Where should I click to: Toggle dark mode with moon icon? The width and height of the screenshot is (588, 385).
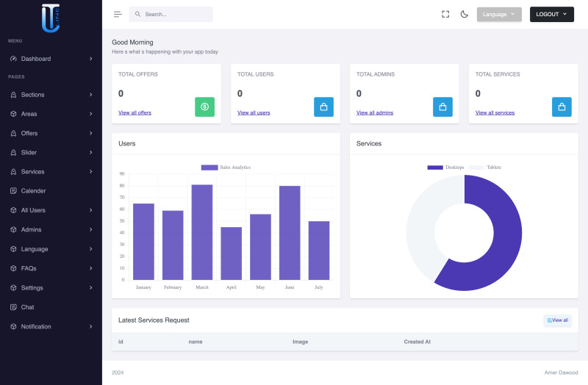465,14
